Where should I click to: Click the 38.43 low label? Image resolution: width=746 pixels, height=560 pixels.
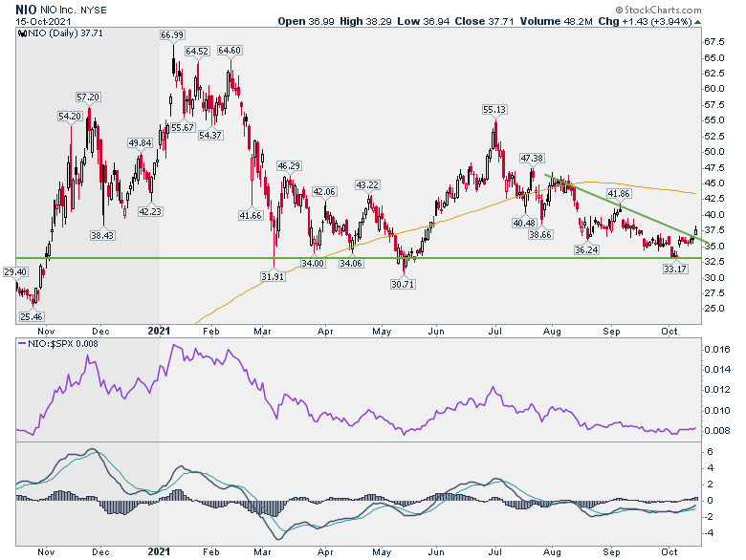(102, 236)
